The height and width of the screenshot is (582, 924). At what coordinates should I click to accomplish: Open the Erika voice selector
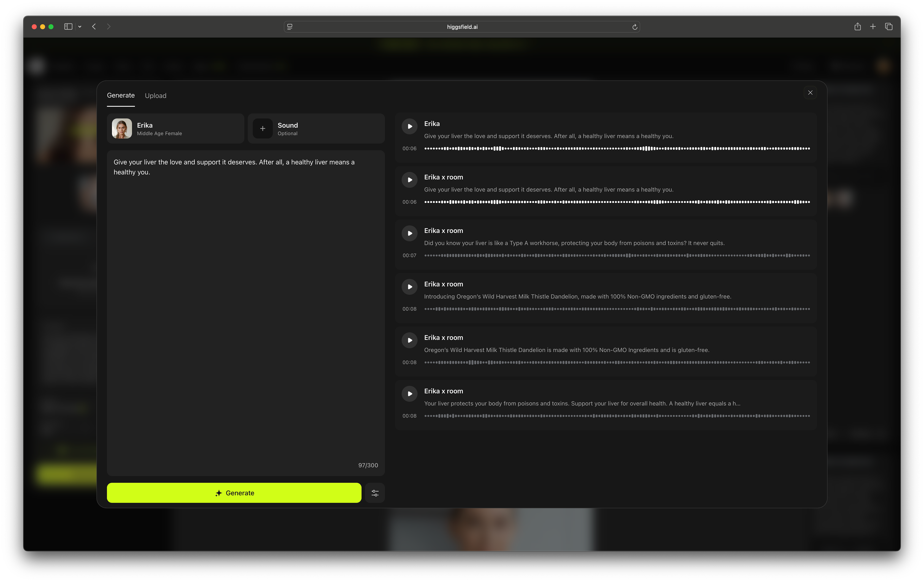pos(175,129)
